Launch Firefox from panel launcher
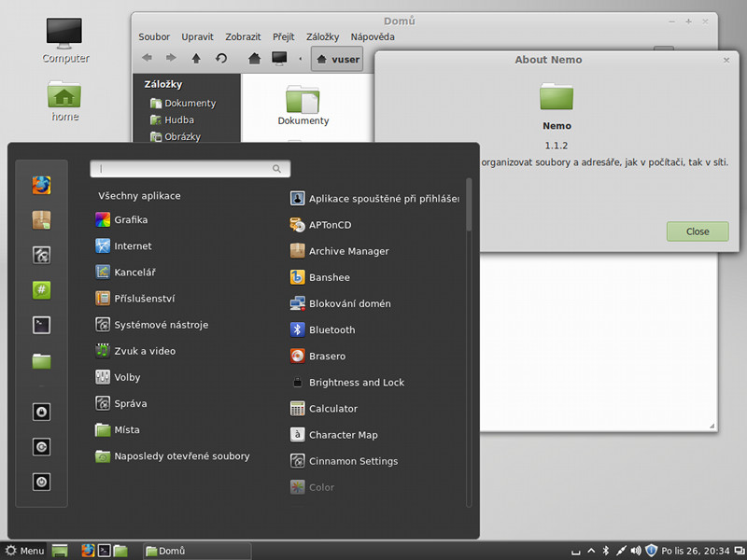The image size is (747, 560). click(x=88, y=551)
